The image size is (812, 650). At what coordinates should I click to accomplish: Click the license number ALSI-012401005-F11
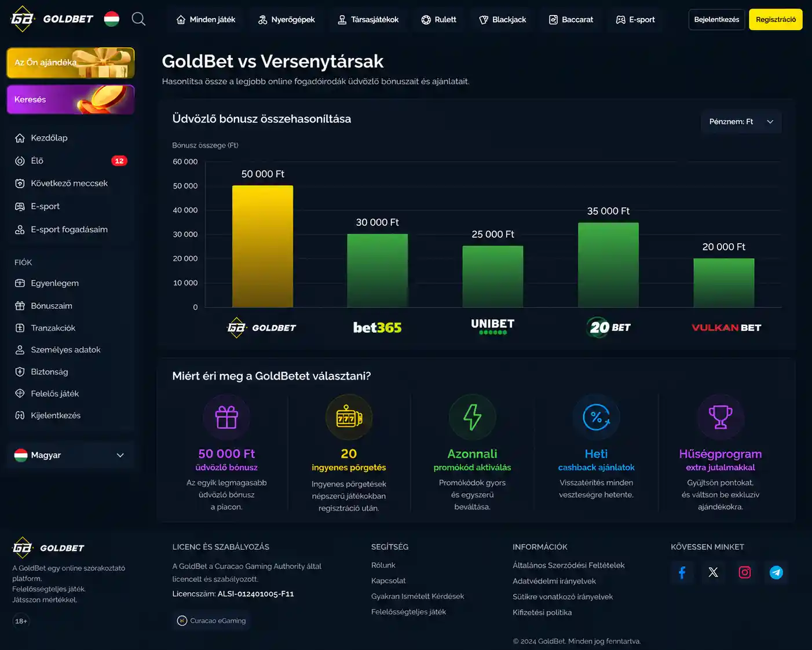255,594
